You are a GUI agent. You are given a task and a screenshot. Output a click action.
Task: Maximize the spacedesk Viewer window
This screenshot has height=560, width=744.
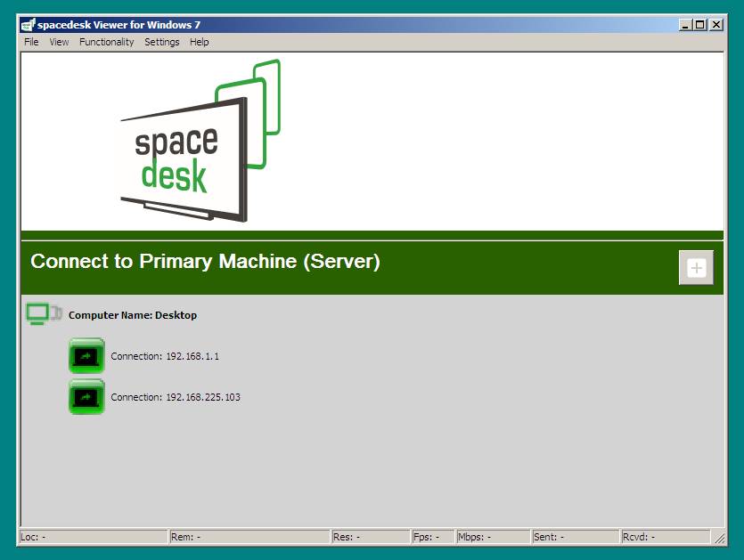[699, 25]
